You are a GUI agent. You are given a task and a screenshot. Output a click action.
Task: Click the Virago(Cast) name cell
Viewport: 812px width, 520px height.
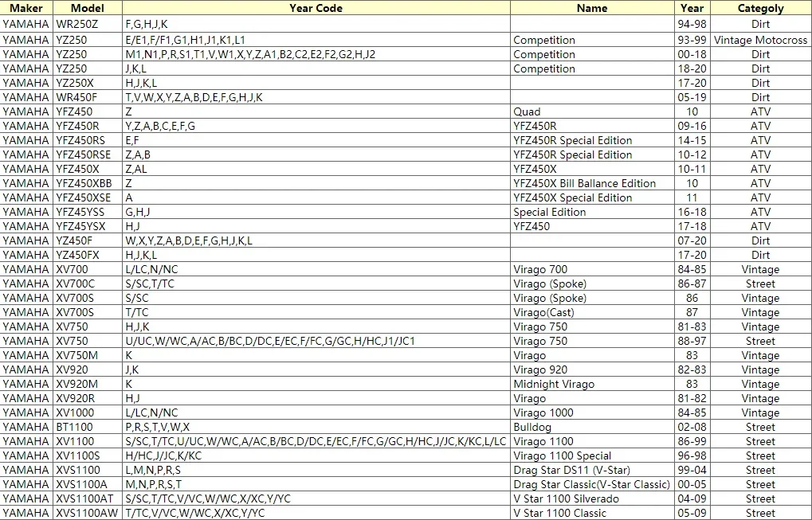(592, 312)
